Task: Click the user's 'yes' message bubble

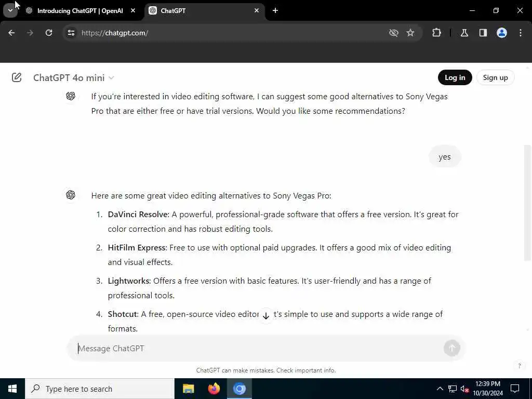Action: 445,157
